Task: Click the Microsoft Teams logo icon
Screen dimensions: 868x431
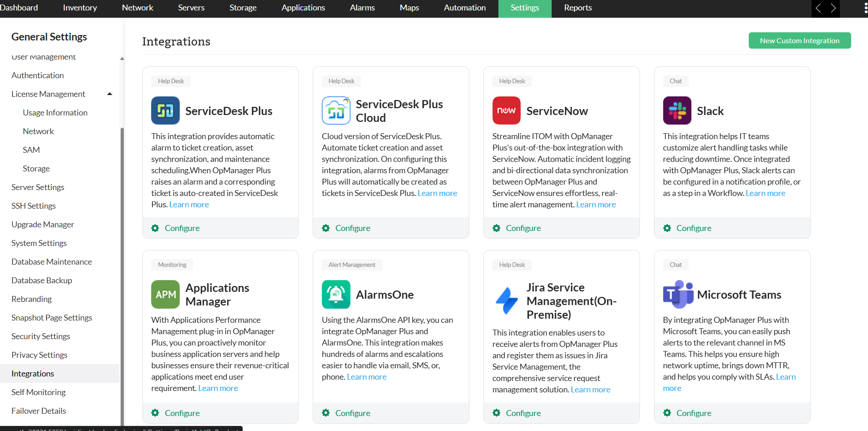Action: [678, 294]
